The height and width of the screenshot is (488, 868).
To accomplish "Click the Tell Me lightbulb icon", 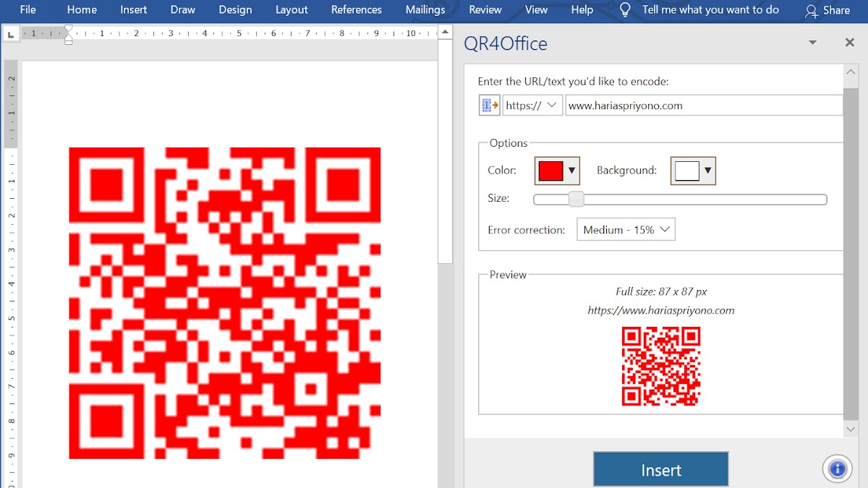I will 625,10.
